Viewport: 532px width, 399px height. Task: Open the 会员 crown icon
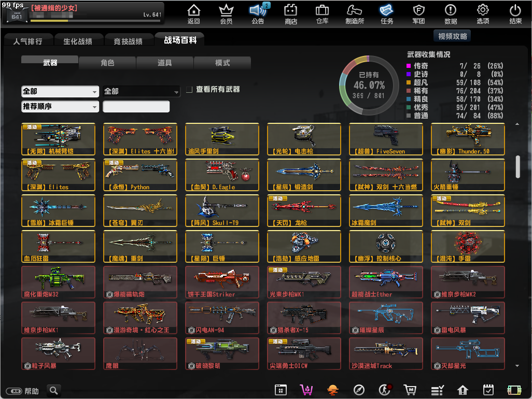pos(226,14)
